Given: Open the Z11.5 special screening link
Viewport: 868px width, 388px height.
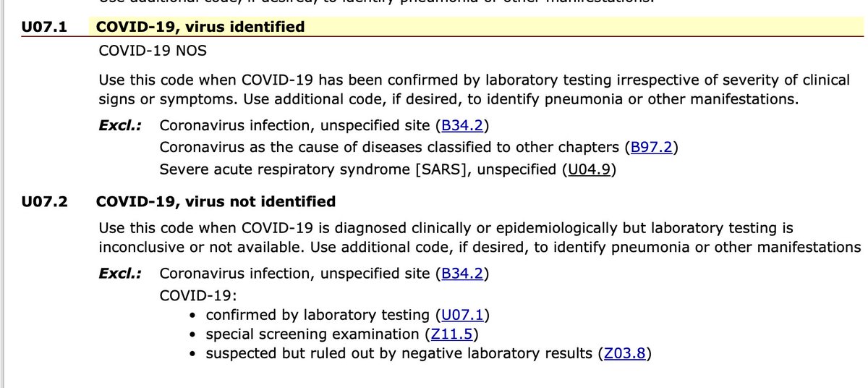Looking at the screenshot, I should 452,334.
